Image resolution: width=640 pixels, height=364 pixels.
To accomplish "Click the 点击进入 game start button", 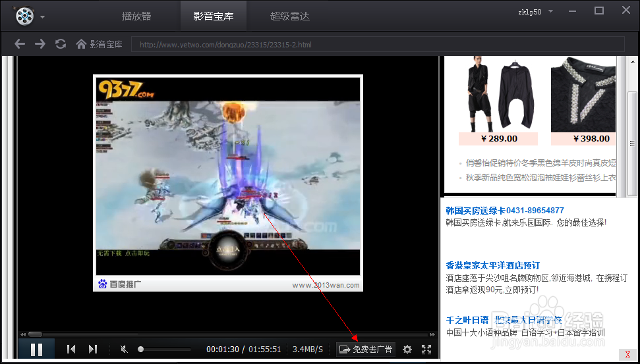I will [228, 249].
